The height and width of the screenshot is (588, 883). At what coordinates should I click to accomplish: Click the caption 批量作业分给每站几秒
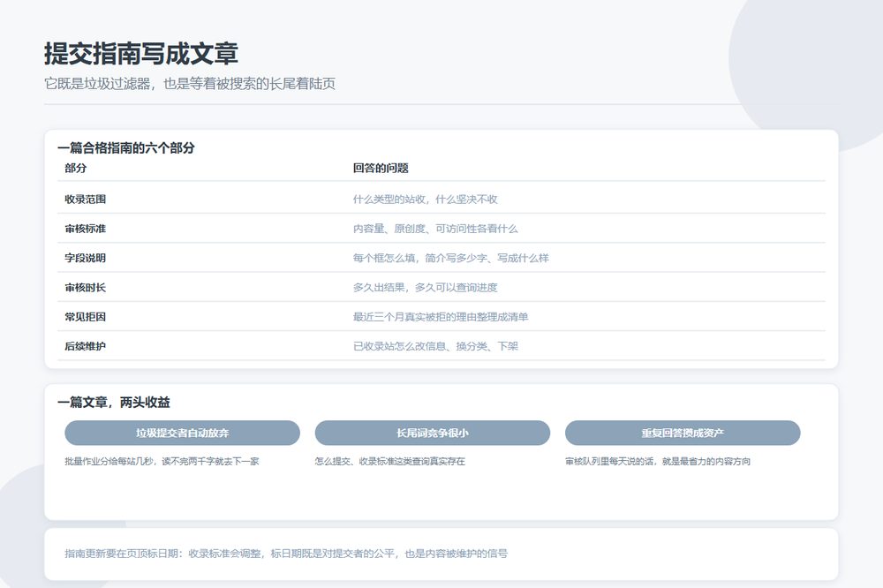coord(162,461)
